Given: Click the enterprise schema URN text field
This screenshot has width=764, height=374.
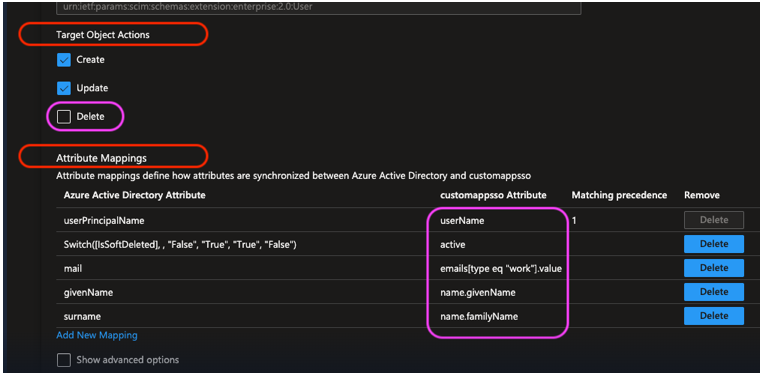Looking at the screenshot, I should click(319, 7).
